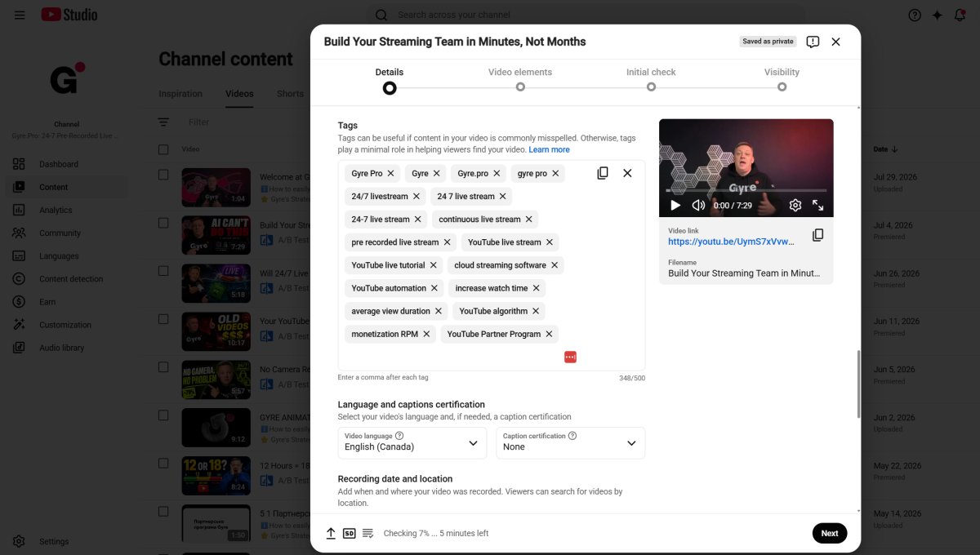980x555 pixels.
Task: Go to the Visibility step
Action: click(782, 79)
